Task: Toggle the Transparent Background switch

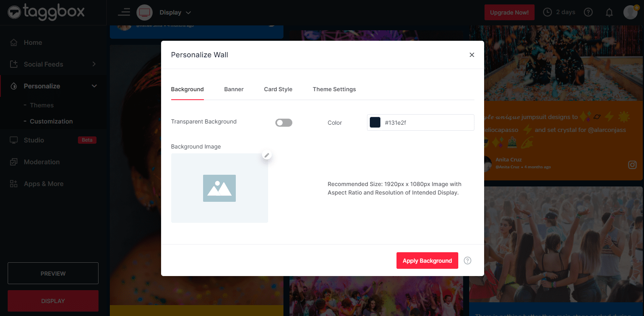Action: tap(283, 123)
